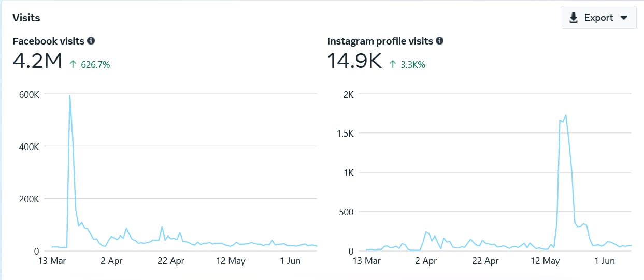Image resolution: width=644 pixels, height=280 pixels.
Task: Click the download icon on the Export button
Action: 574,18
